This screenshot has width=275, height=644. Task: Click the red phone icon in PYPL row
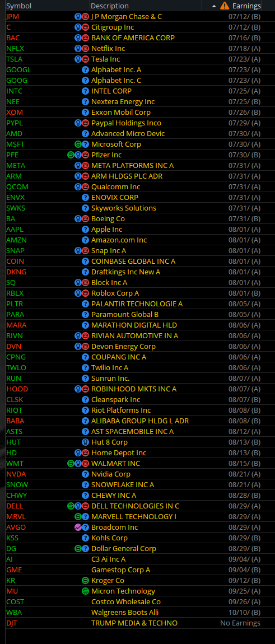point(86,123)
